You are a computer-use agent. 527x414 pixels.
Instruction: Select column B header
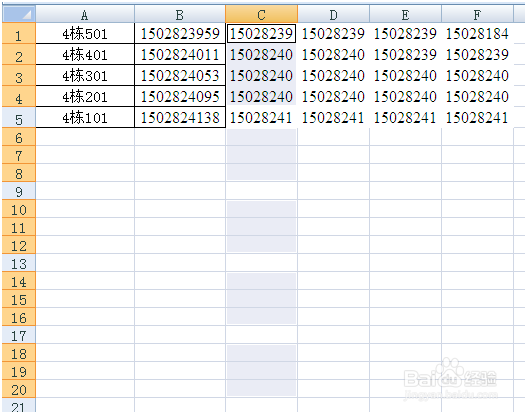(180, 14)
